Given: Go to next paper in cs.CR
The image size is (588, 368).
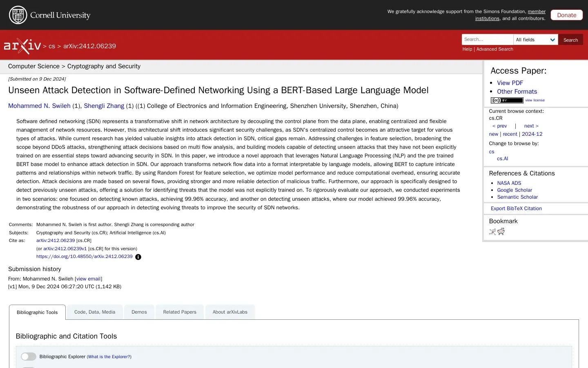Looking at the screenshot, I should point(531,126).
